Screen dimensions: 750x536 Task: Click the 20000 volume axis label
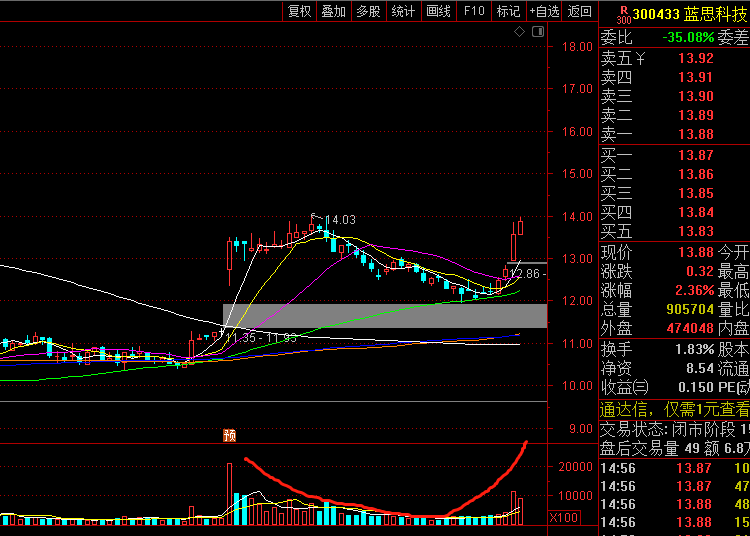coord(575,467)
